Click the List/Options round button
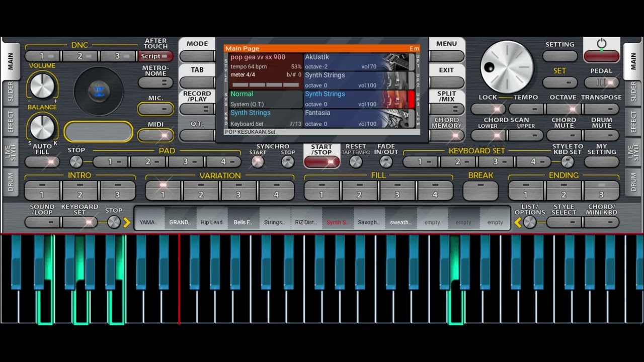 click(529, 222)
